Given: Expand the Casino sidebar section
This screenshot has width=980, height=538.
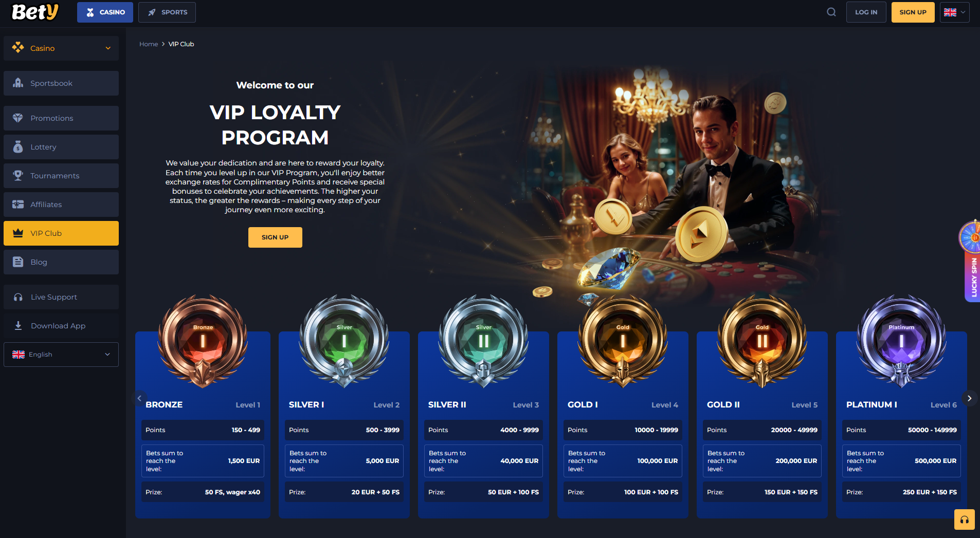Looking at the screenshot, I should [61, 48].
